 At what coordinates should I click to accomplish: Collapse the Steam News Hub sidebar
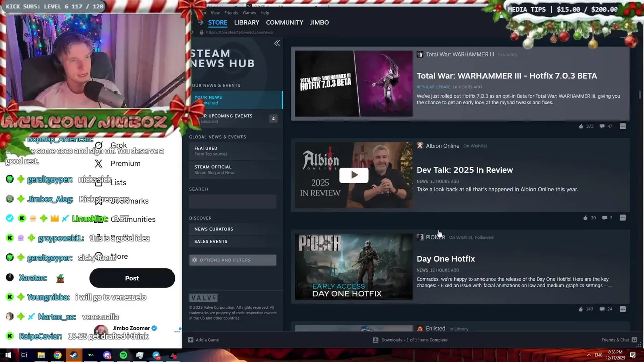click(277, 44)
